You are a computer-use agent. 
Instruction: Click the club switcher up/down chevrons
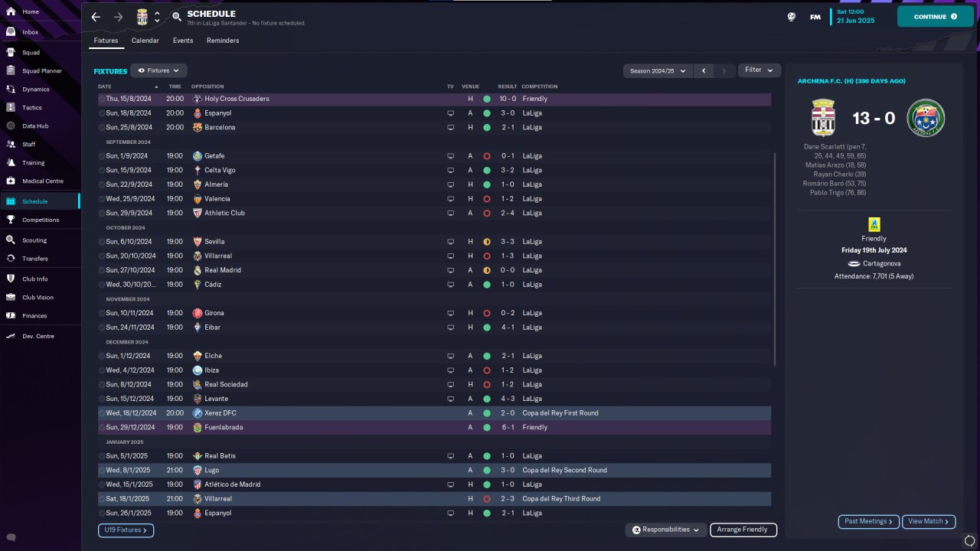(x=158, y=17)
